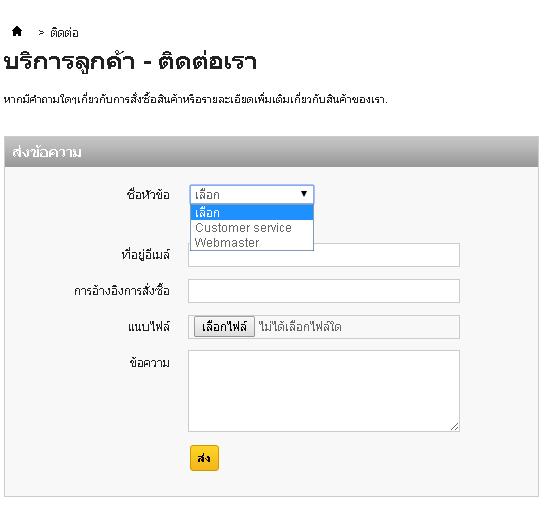Click the เลือกไฟล์ choose file button
Viewport: 546px width, 510px height.
[x=224, y=327]
